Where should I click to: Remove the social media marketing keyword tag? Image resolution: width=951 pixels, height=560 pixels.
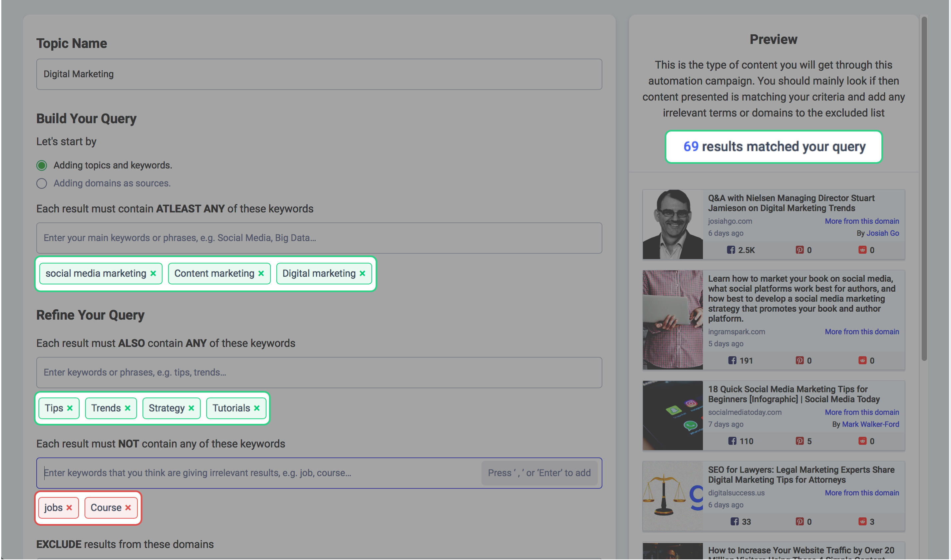tap(153, 274)
